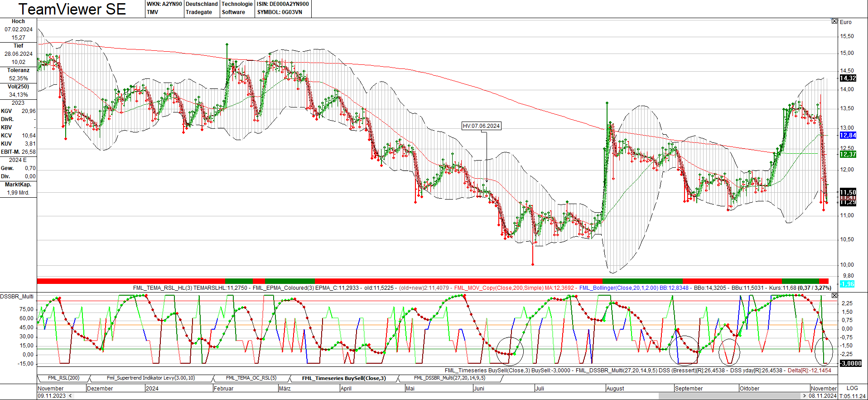Click the end date 08.11.2024
The image size is (868, 400).
pyautogui.click(x=823, y=396)
